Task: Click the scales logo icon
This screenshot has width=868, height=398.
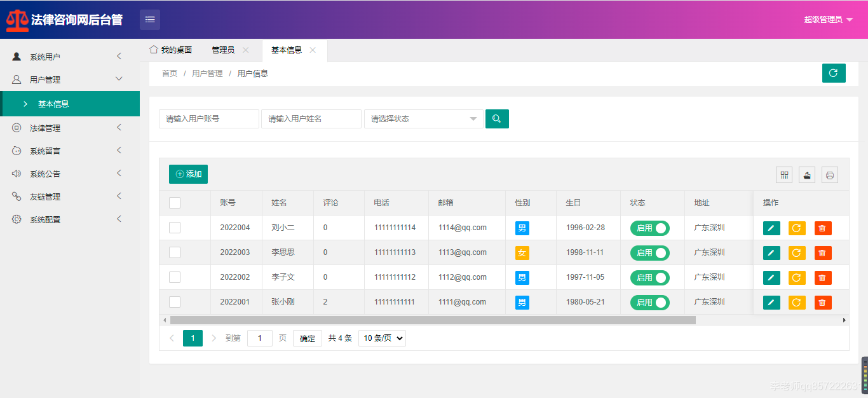Action: 17,20
